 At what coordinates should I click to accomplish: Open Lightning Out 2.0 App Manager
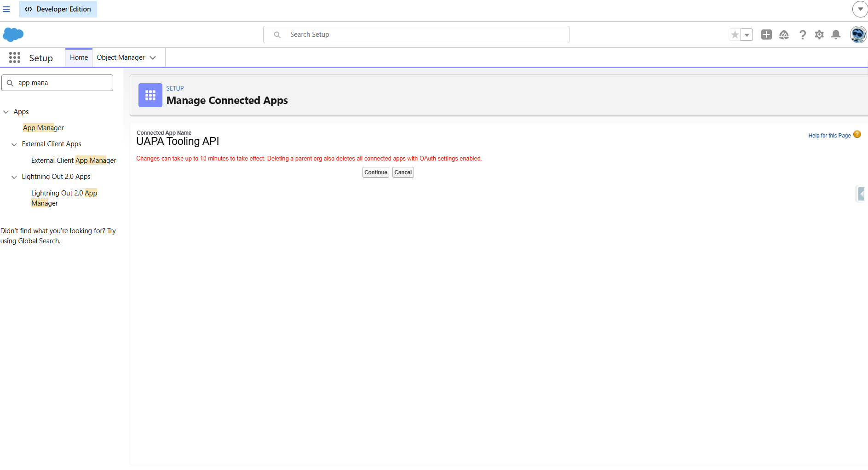click(64, 198)
